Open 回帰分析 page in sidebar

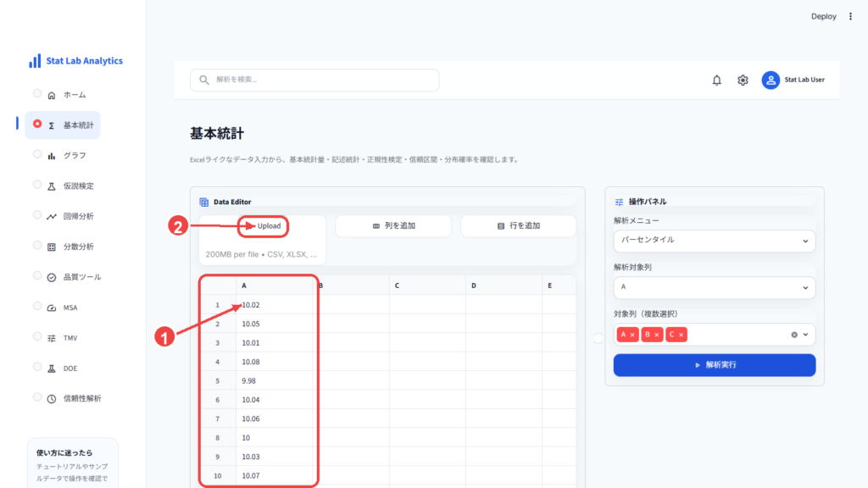pos(78,216)
